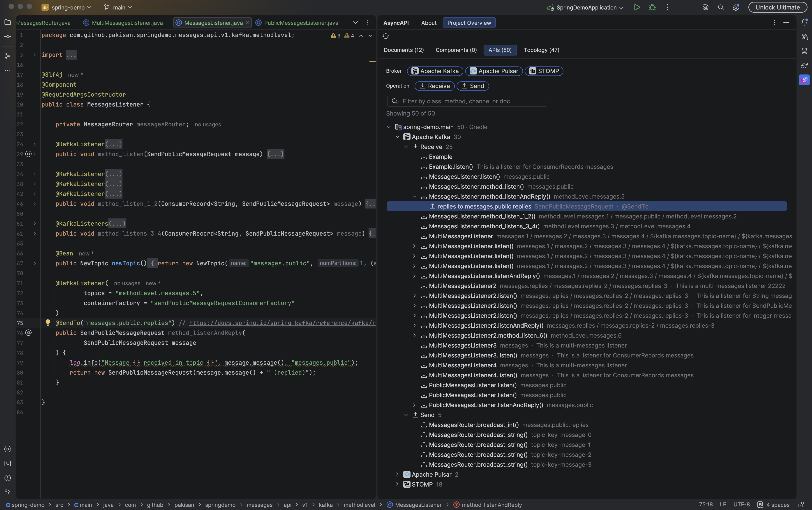Image resolution: width=812 pixels, height=510 pixels.
Task: Open the Services tool window icon
Action: 7,449
